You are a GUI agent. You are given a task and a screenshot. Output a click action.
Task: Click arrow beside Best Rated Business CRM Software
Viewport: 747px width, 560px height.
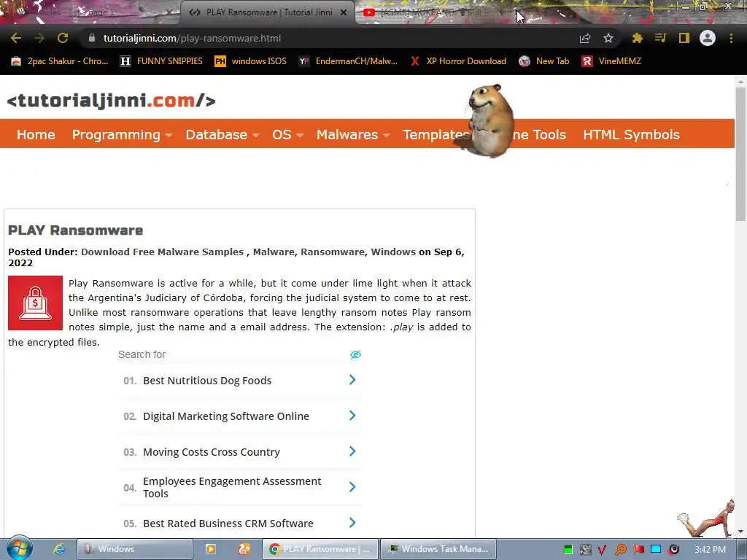(x=352, y=522)
